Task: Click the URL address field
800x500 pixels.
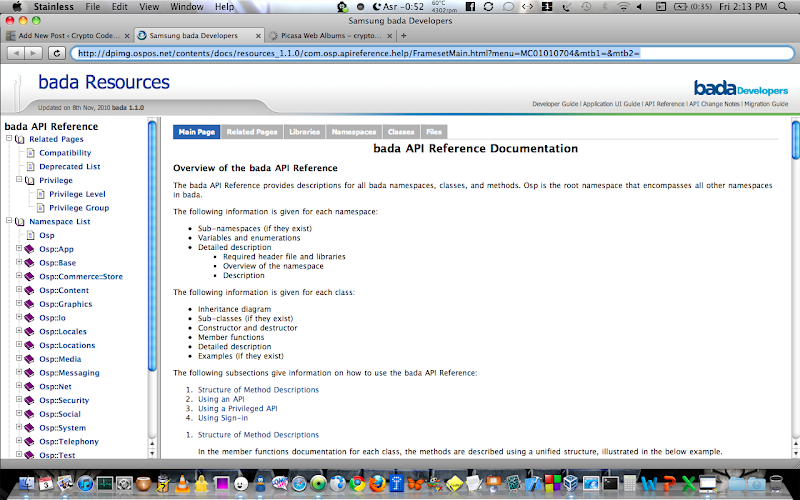Action: point(432,53)
